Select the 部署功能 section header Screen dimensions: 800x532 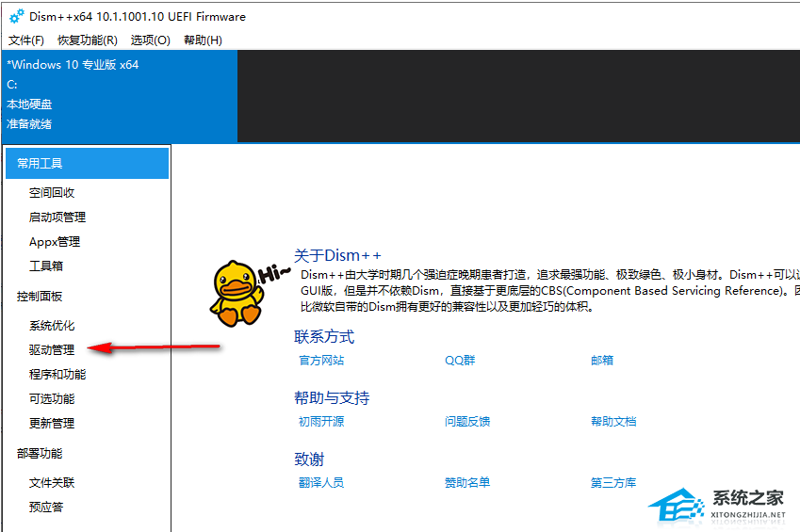click(40, 454)
